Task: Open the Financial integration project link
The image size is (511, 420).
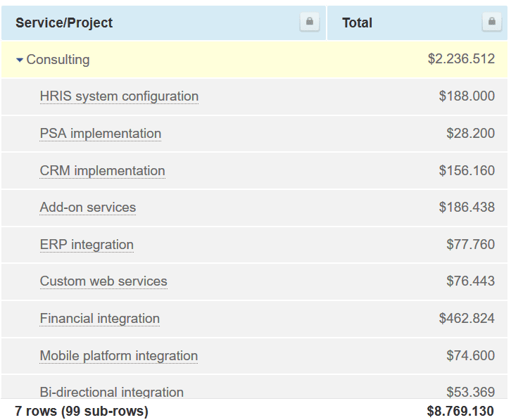Action: (100, 319)
